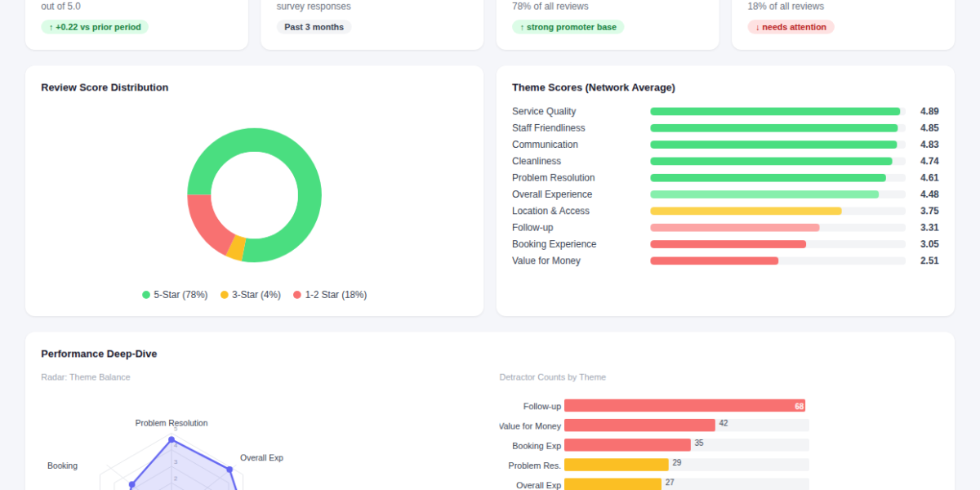Expand the Performance Deep-Dive section
The width and height of the screenshot is (980, 490).
click(99, 354)
